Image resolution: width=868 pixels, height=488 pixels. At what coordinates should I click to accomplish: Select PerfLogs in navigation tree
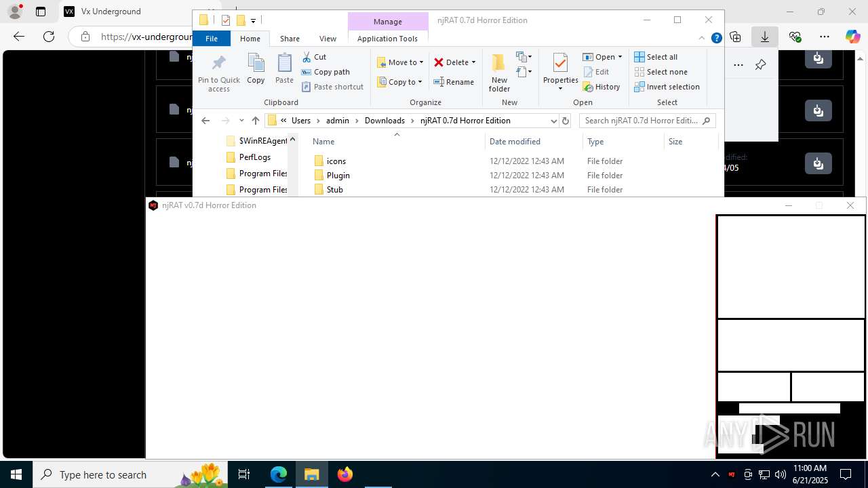click(254, 157)
